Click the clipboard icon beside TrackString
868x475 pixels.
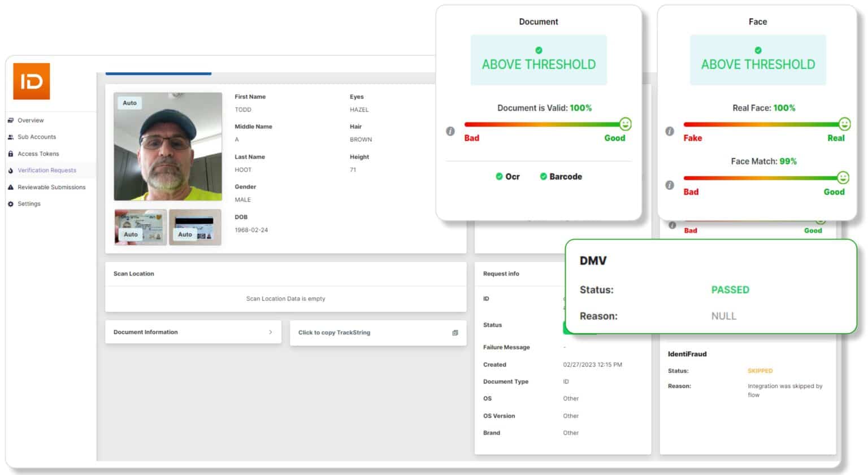(454, 333)
